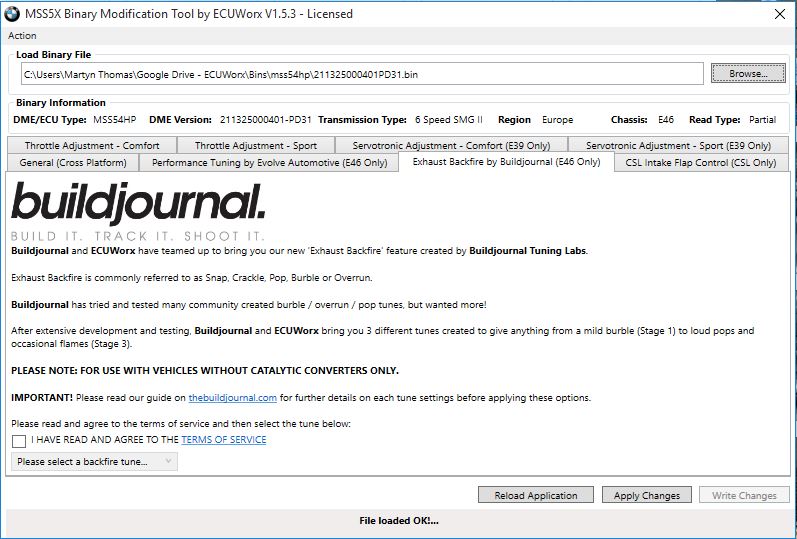Select Exhaust Backfire by Buildjournal tab
Image resolution: width=797 pixels, height=539 pixels.
(506, 161)
